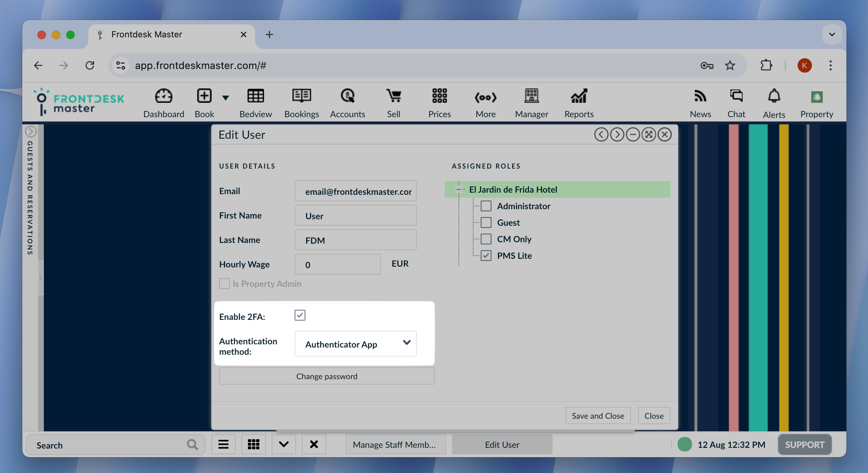Click the Email input field
This screenshot has width=868, height=473.
point(355,191)
